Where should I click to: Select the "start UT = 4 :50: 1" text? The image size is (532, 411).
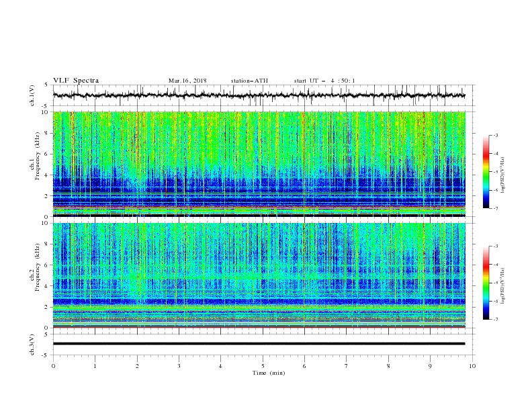click(324, 81)
